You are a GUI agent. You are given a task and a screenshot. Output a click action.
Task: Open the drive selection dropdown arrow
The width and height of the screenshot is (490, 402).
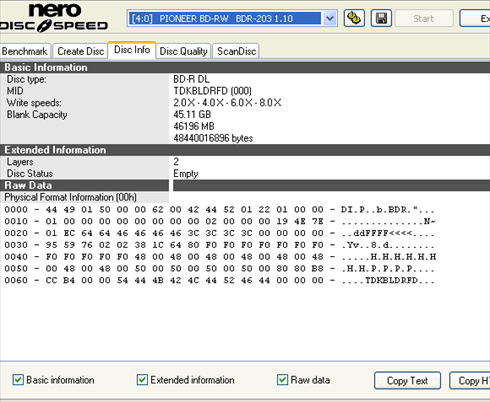[x=330, y=18]
